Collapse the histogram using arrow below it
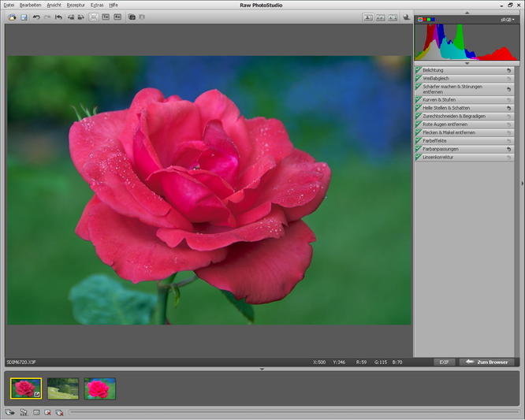525x420 pixels. [x=466, y=63]
